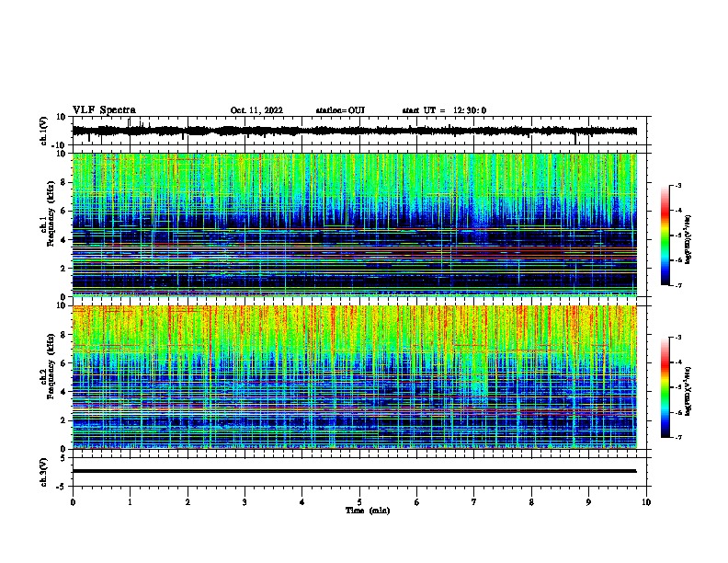The width and height of the screenshot is (728, 563).
Task: Click time axis tick label "9"
Action: [588, 502]
